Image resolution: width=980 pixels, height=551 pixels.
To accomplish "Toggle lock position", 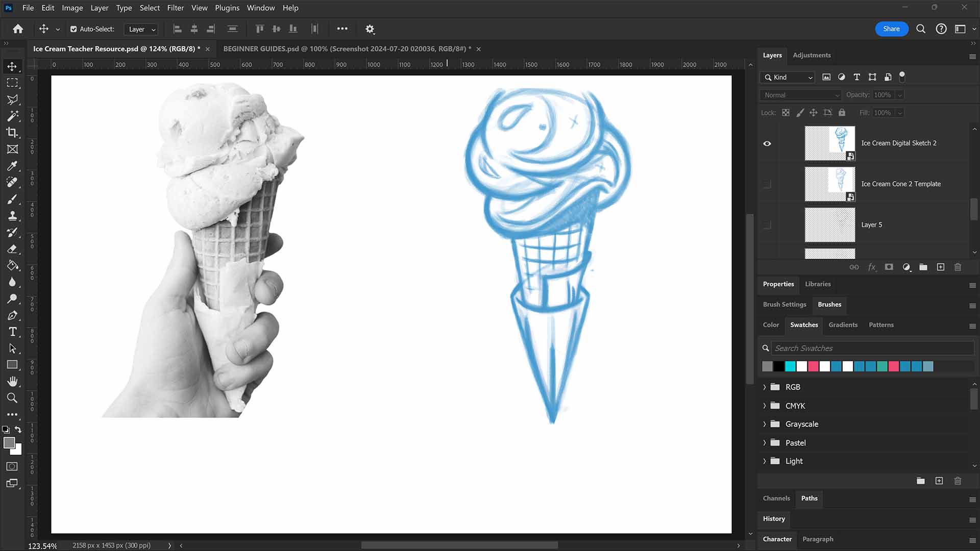I will pyautogui.click(x=814, y=113).
